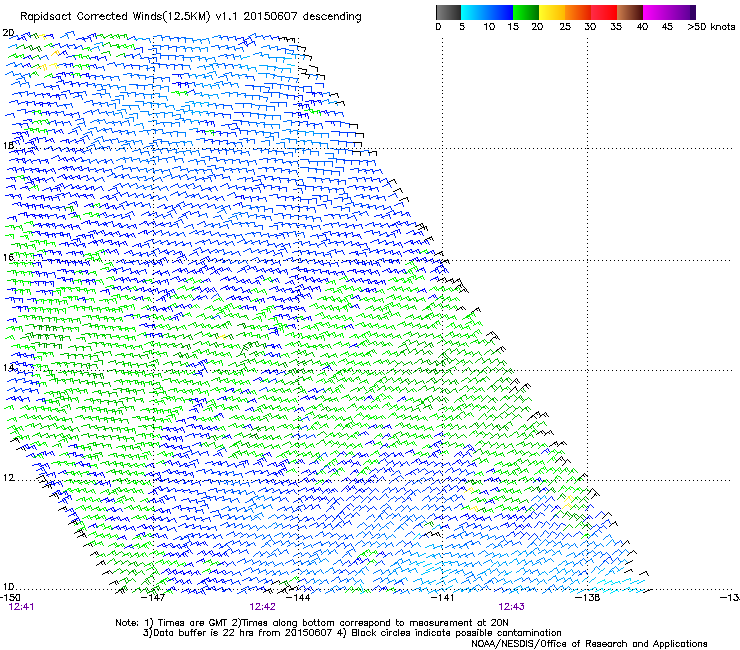Click the word 'descending' in the title

(x=332, y=17)
